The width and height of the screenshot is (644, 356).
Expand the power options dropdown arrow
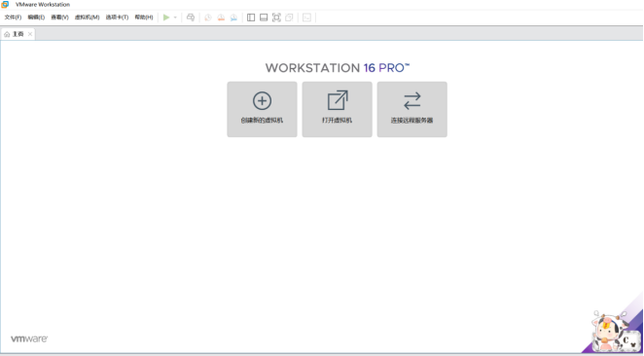pos(175,18)
